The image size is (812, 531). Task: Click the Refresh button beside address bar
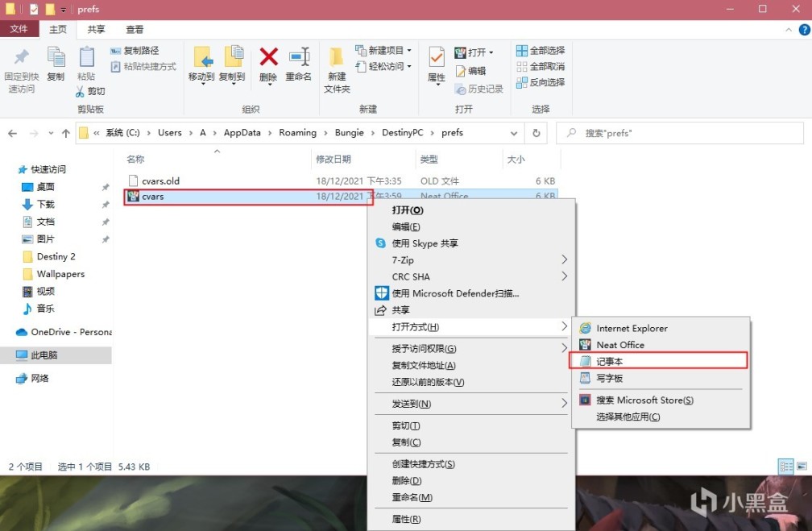536,133
